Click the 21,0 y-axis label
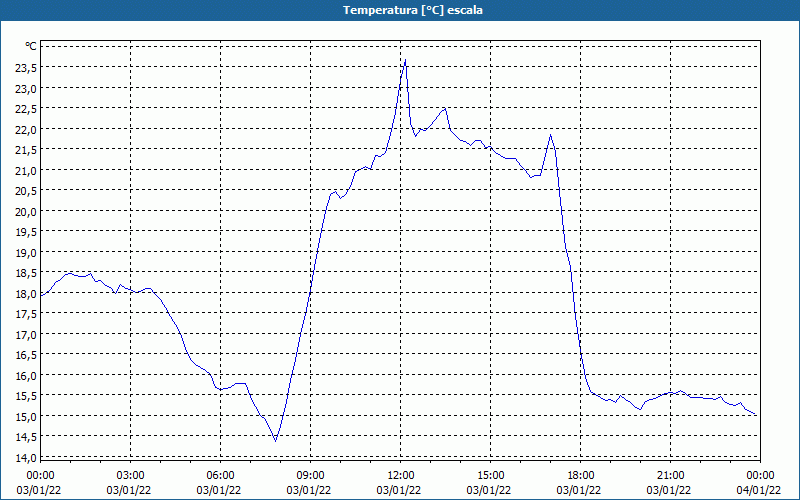The image size is (800, 500). [x=27, y=170]
